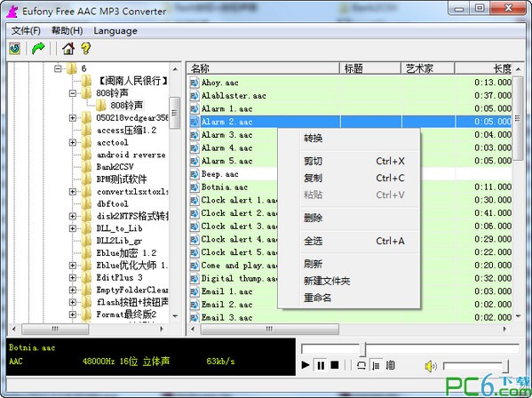Click the Bank2CSV folder icon
This screenshot has width=532, height=398.
tap(87, 167)
